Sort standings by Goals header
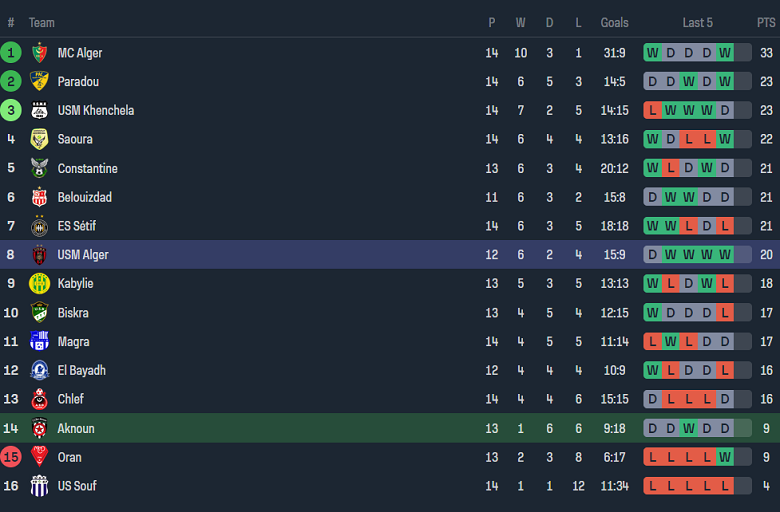Screen dimensions: 780x512 coord(614,23)
